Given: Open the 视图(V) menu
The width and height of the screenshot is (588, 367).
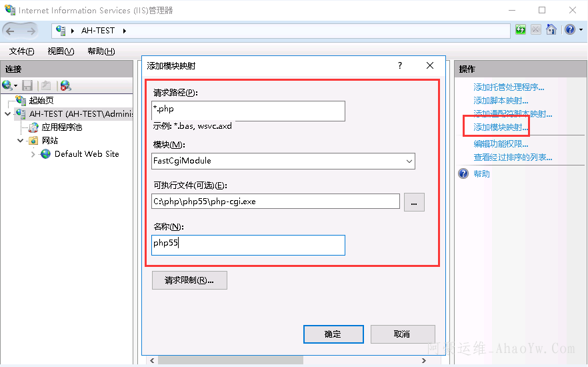Looking at the screenshot, I should tap(61, 51).
